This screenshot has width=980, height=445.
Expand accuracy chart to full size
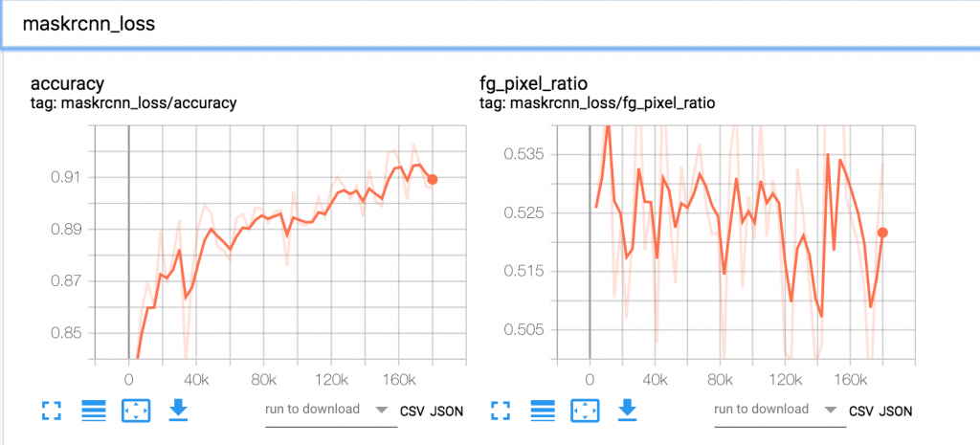[53, 411]
